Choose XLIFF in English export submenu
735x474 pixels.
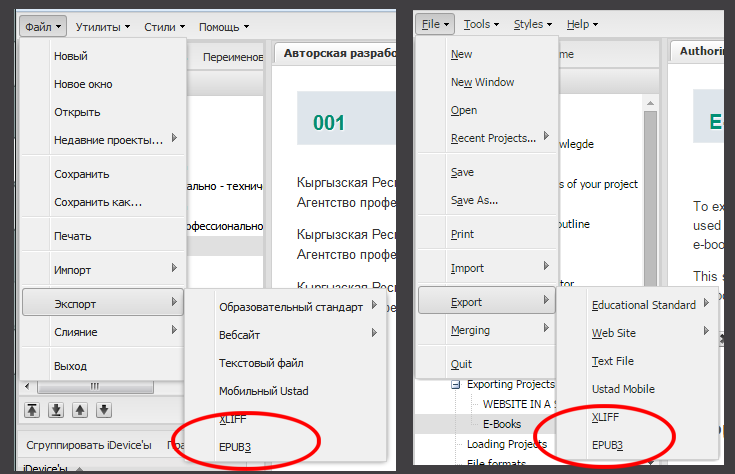(638, 417)
